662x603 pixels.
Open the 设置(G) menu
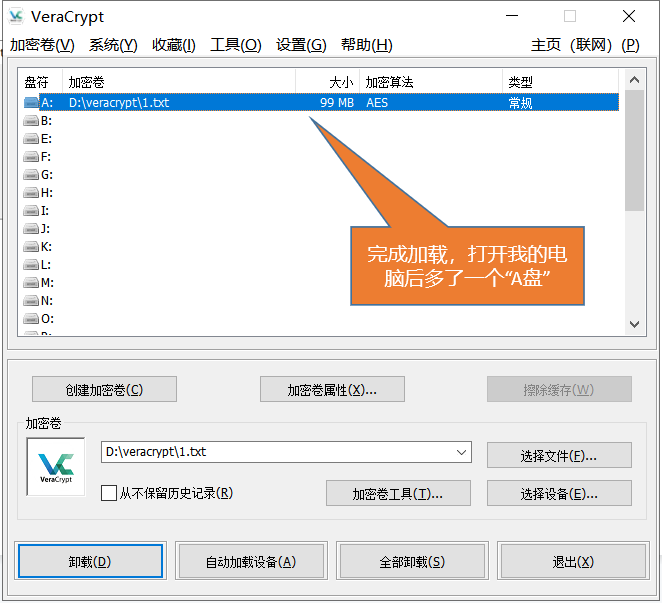301,45
